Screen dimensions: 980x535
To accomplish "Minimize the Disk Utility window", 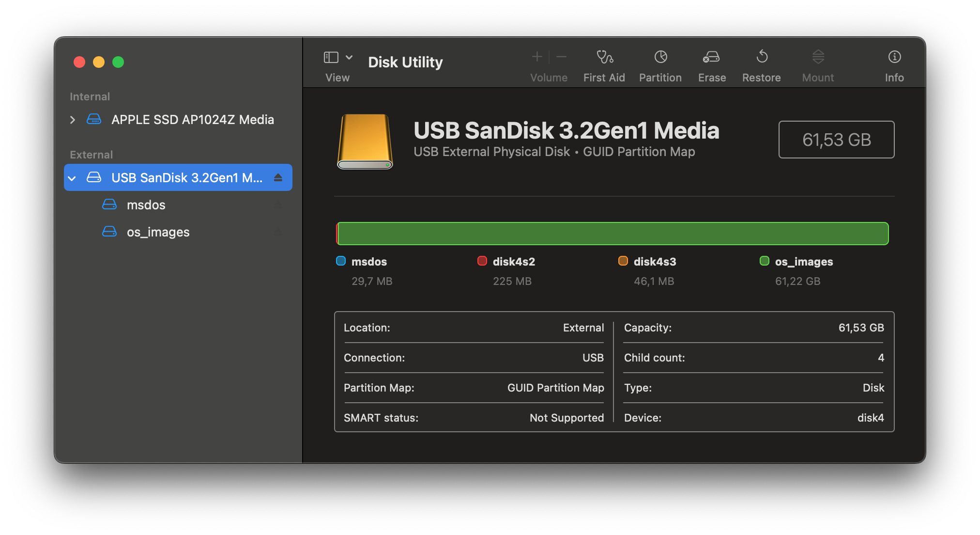I will click(x=99, y=62).
